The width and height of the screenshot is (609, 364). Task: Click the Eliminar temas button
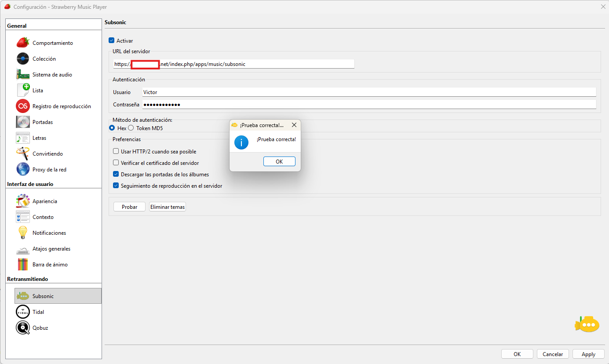168,207
